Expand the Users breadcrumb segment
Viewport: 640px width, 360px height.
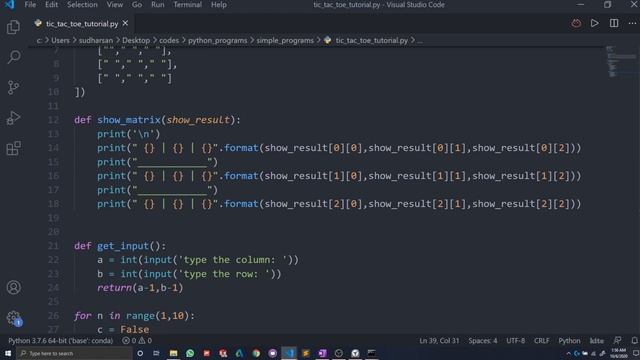(60, 40)
